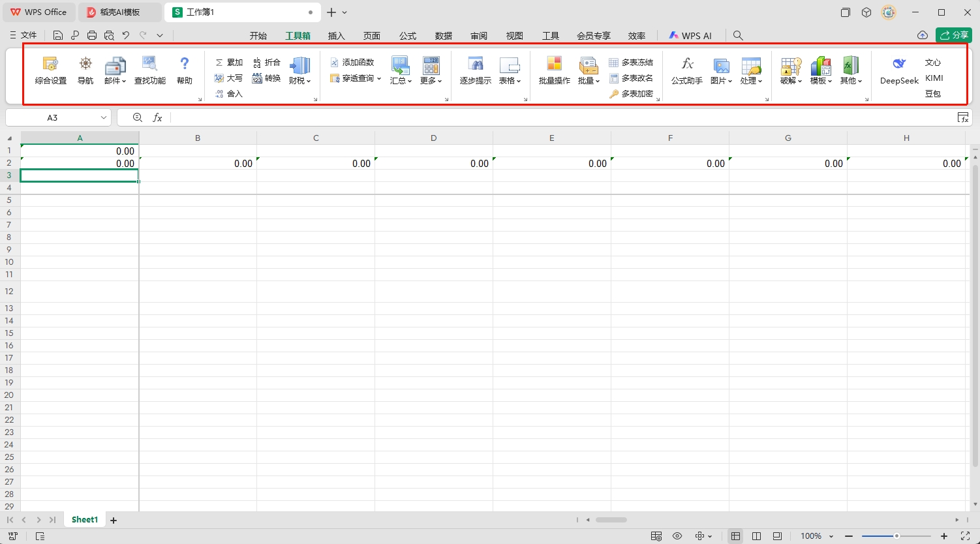Expand the 财税 dropdown
The image size is (980, 544).
(299, 81)
